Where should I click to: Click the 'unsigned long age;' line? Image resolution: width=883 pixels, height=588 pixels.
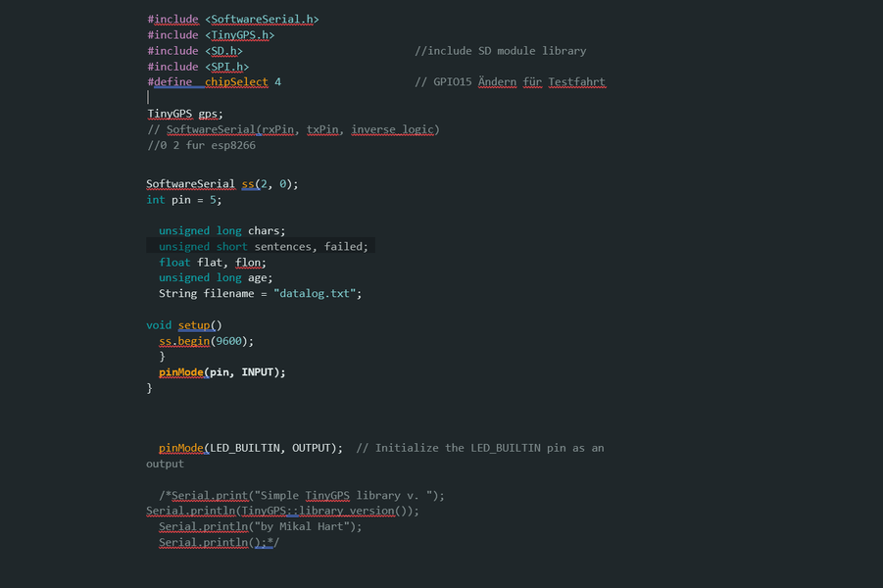216,277
